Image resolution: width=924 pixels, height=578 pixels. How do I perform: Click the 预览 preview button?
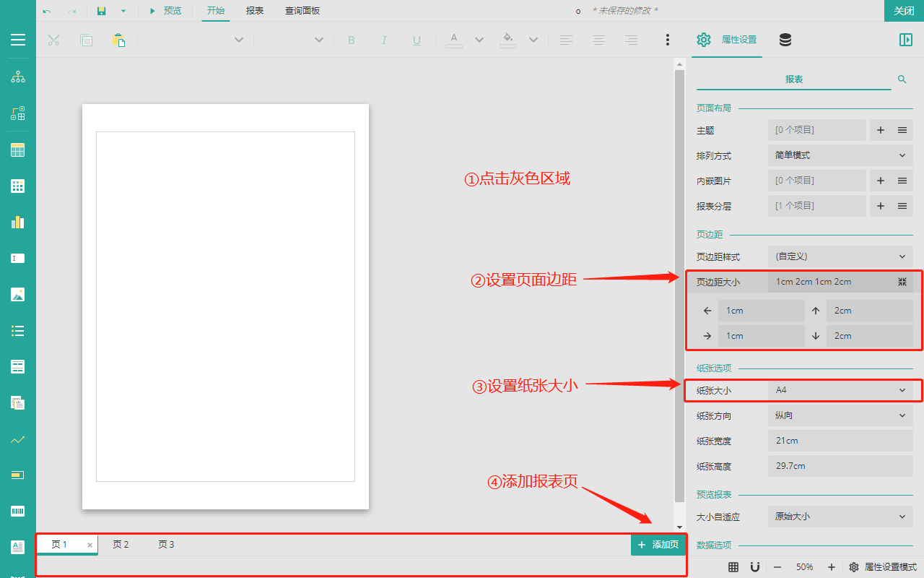tap(165, 11)
